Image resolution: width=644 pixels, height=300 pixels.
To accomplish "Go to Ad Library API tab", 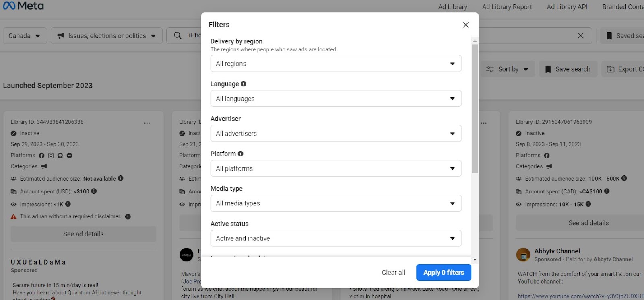I will [x=567, y=7].
